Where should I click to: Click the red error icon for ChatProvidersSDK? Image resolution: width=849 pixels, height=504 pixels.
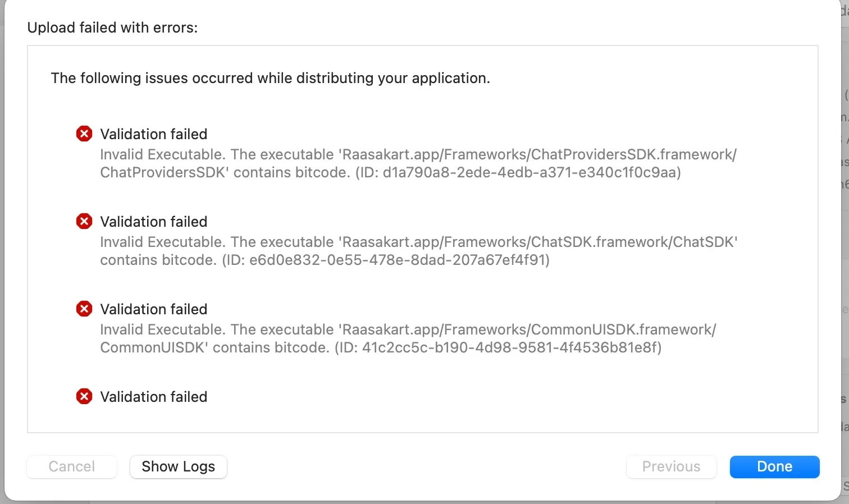(84, 134)
